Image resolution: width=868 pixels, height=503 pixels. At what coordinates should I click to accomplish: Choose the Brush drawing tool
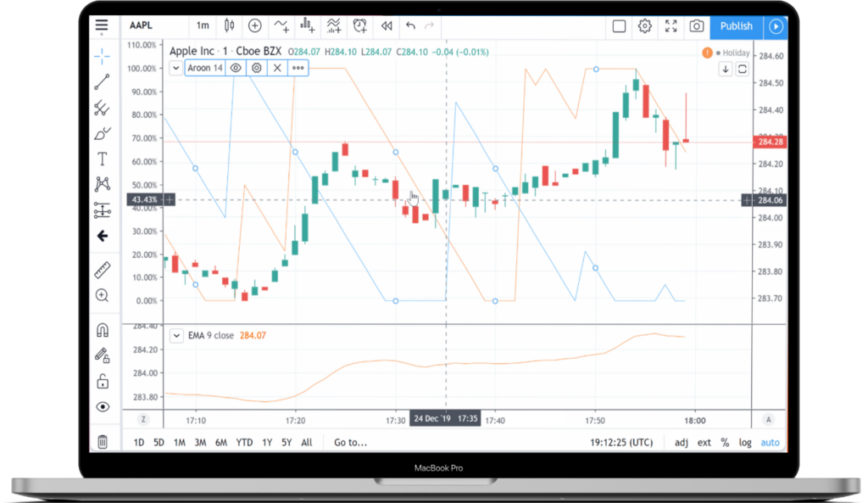pos(103,133)
